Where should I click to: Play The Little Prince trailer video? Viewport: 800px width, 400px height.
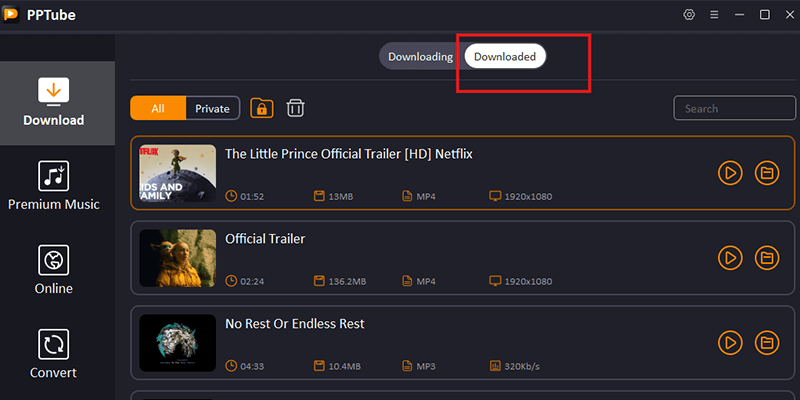[x=730, y=173]
